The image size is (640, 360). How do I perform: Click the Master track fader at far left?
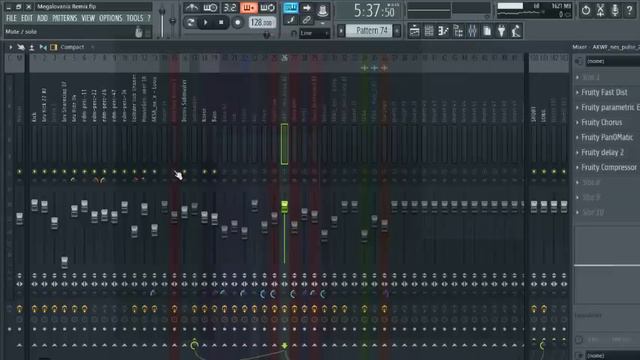pyautogui.click(x=20, y=218)
